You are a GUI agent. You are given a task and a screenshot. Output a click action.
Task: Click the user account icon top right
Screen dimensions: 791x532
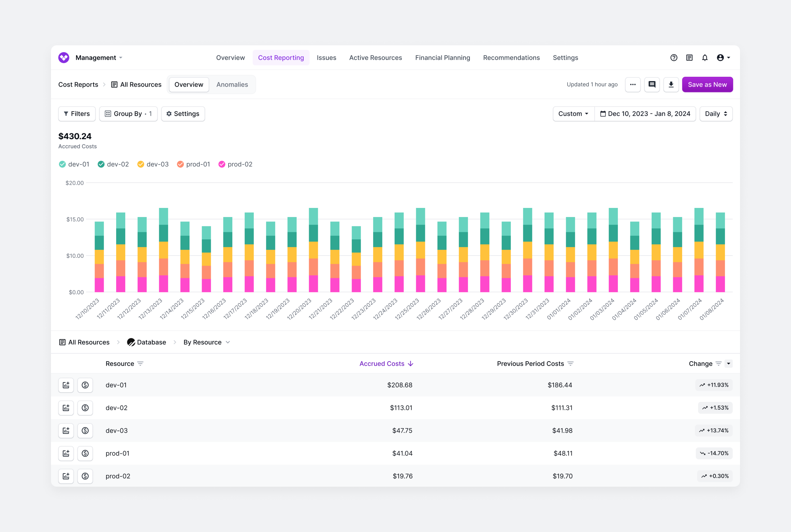(x=720, y=58)
